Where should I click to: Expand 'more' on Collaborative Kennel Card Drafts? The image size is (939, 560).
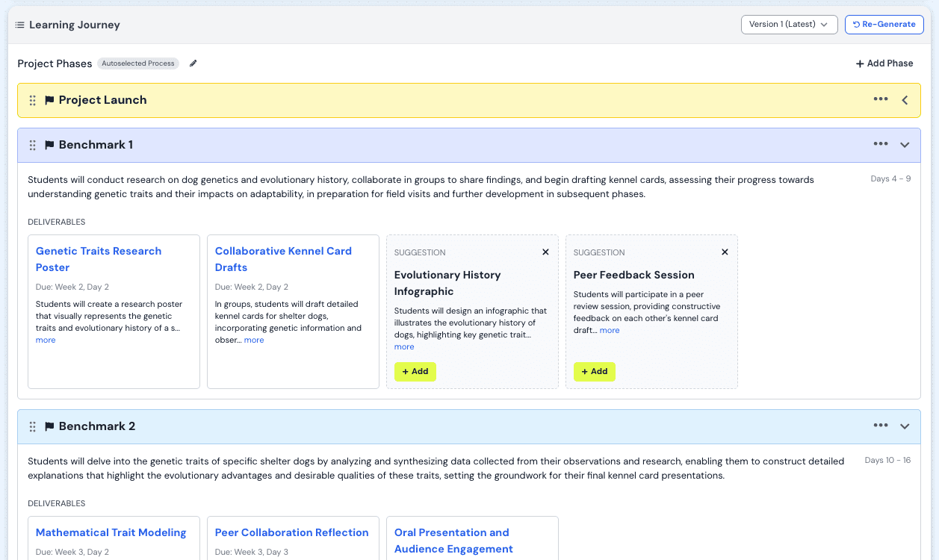pos(254,340)
